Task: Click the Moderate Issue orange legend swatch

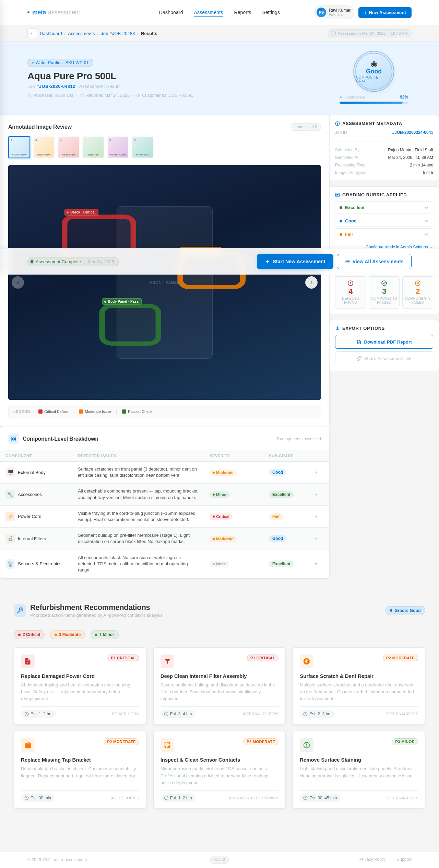Action: coord(81,412)
